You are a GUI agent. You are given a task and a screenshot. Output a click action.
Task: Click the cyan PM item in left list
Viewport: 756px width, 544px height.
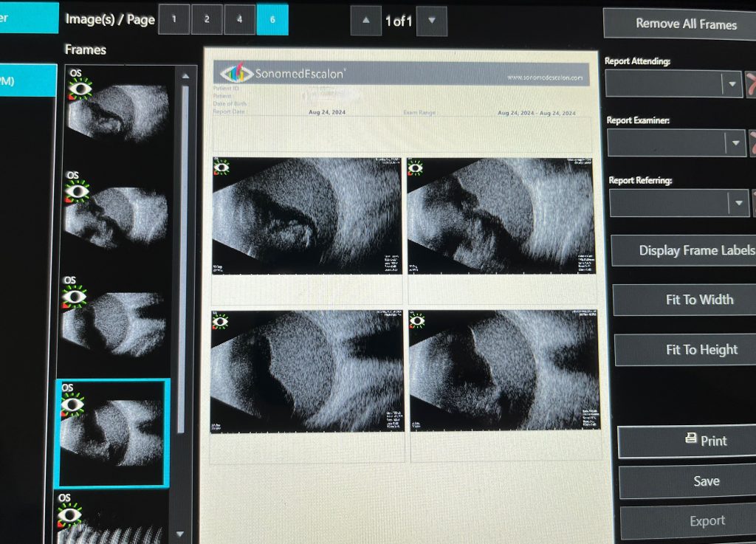coord(28,80)
